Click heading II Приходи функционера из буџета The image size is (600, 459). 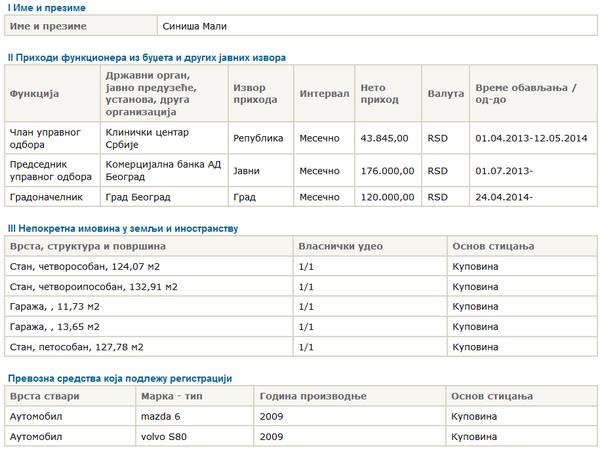[x=147, y=58]
